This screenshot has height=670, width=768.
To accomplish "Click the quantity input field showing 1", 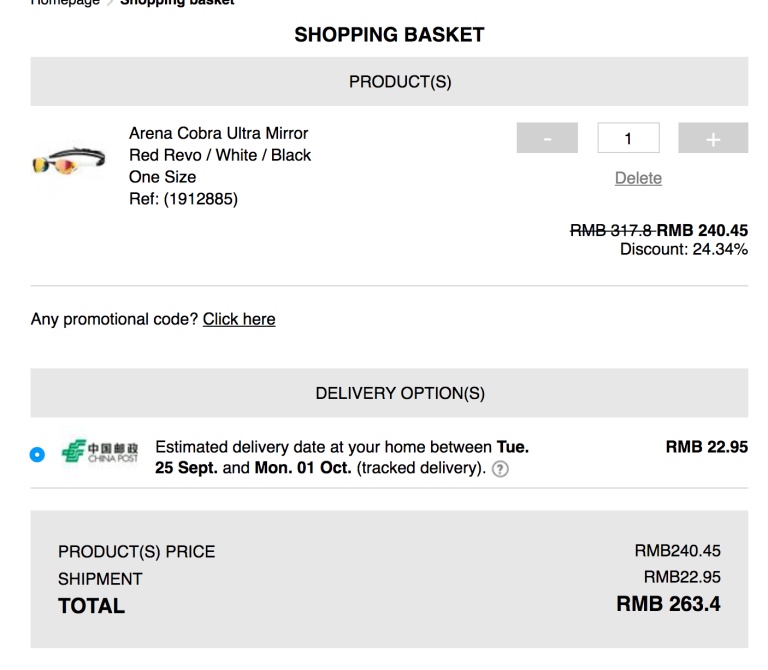I will point(628,138).
